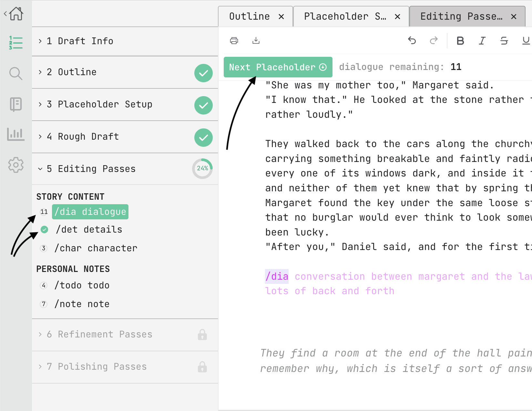Expand the 2 Outline section
This screenshot has width=532, height=411.
point(125,72)
